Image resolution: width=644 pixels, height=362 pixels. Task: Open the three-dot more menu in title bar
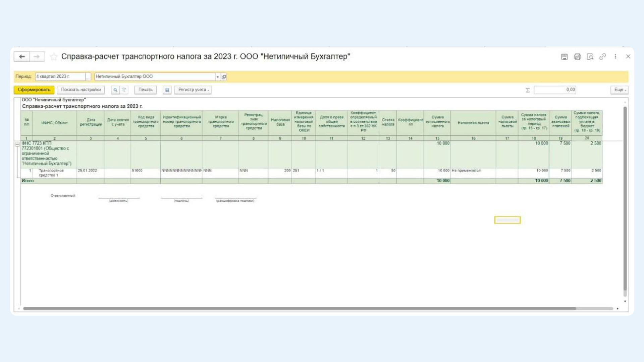615,57
